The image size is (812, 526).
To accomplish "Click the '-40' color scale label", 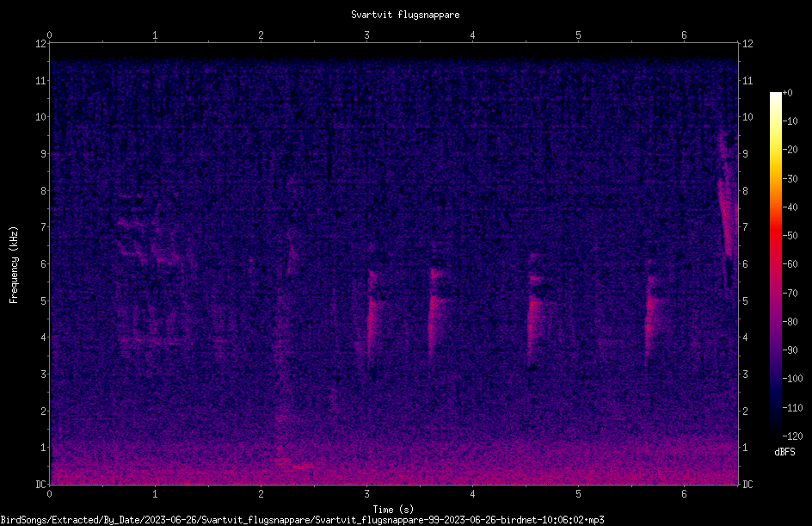I will (x=790, y=207).
